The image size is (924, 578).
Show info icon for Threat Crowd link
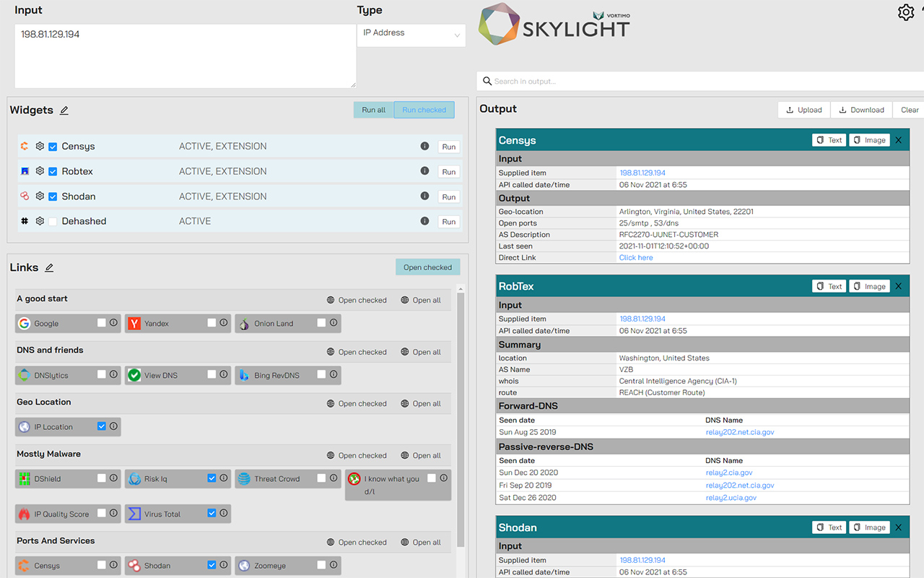point(334,478)
